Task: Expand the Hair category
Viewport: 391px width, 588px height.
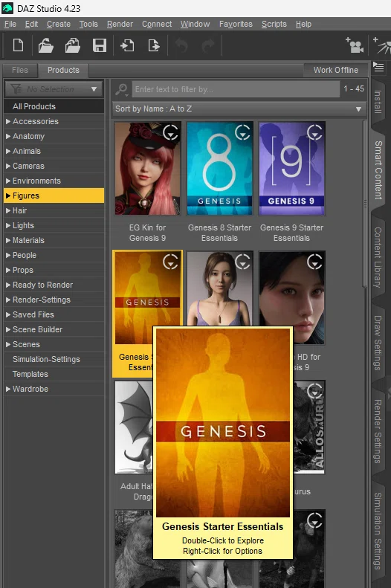Action: (x=8, y=210)
